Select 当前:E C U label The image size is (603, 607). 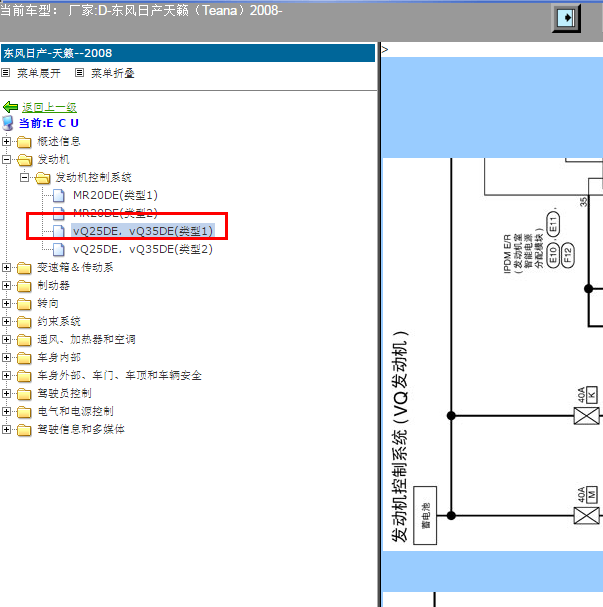[x=49, y=123]
